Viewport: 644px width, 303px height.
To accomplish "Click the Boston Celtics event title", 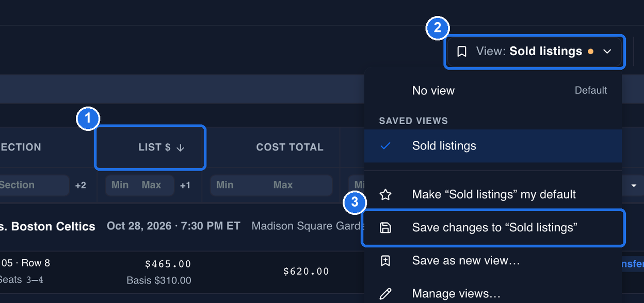I will [x=47, y=227].
